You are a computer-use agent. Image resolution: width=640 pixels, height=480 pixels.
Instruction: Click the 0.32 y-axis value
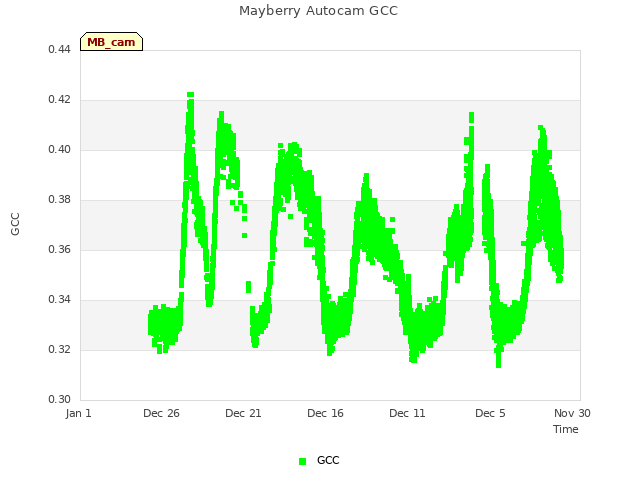point(60,349)
